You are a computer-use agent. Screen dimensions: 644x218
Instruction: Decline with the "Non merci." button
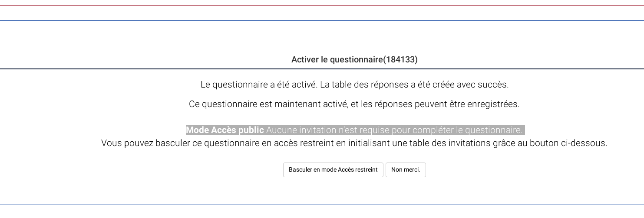point(406,170)
